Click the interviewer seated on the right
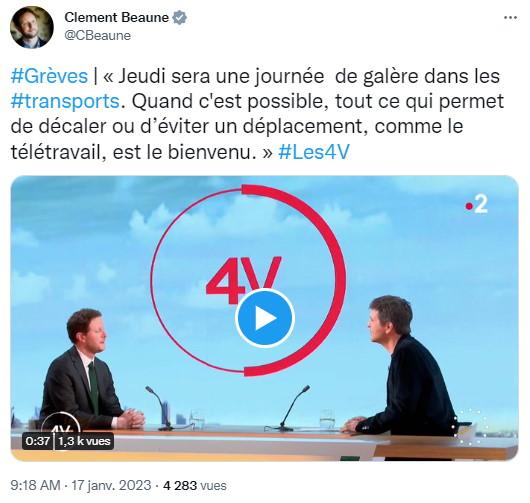 [x=404, y=365]
